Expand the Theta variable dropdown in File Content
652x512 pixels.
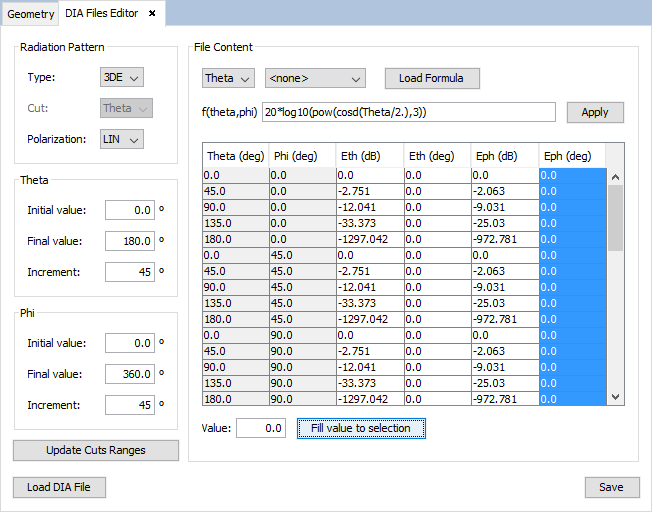point(228,78)
